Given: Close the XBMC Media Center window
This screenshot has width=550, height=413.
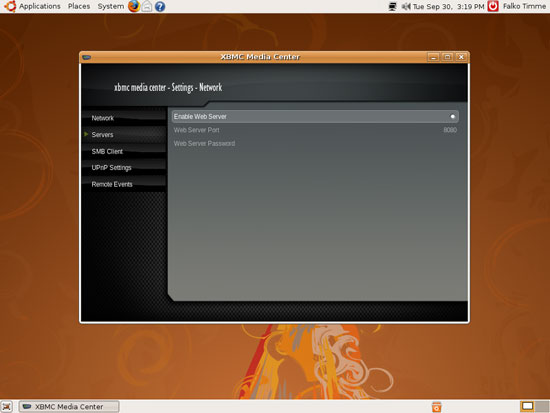Looking at the screenshot, I should click(x=461, y=57).
